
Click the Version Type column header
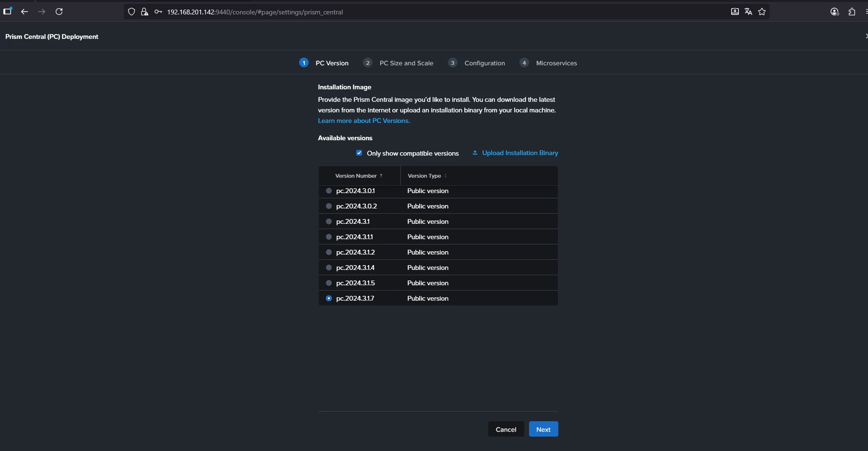[x=424, y=176]
